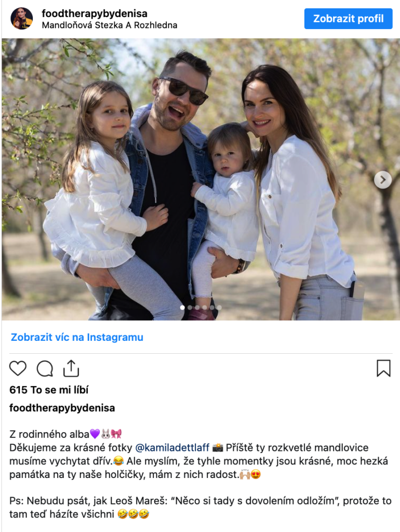The height and width of the screenshot is (532, 400).
Task: Click foodtherapybydenisa username above the caption
Action: pos(62,408)
